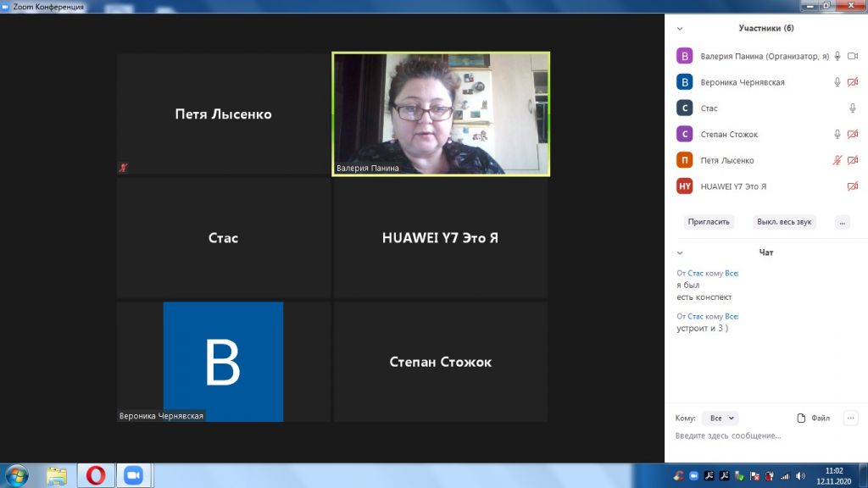
Task: Collapse the Участники panel chevron
Action: (x=680, y=28)
